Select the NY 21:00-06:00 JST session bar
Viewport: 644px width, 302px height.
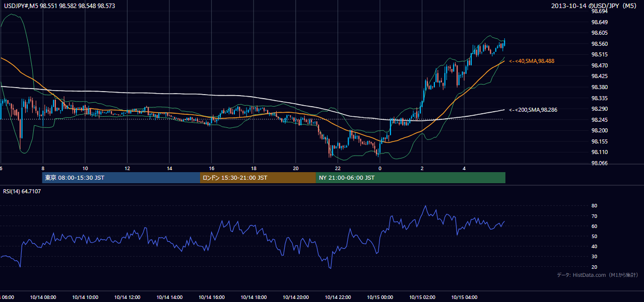(411, 178)
